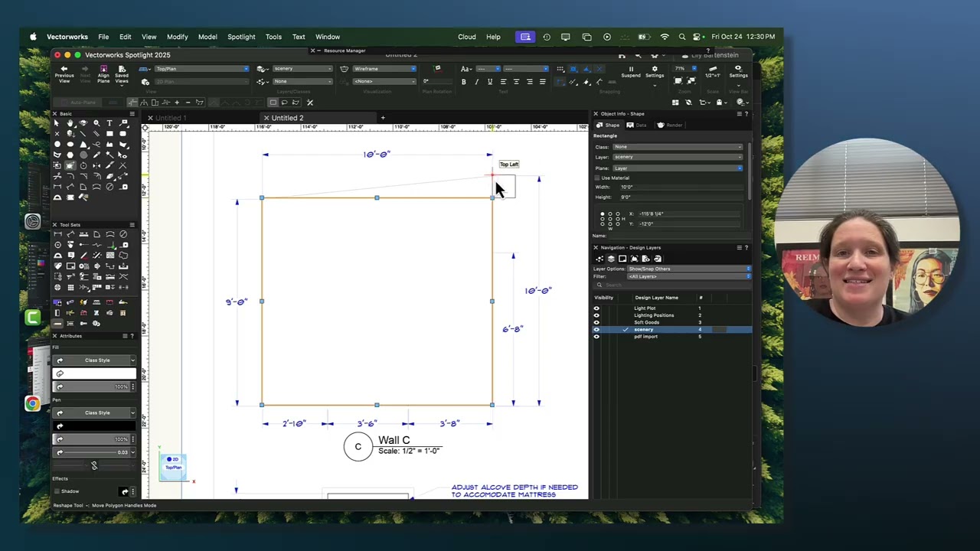This screenshot has width=980, height=551.
Task: Switch to the Data tab in Object Info
Action: tap(637, 125)
